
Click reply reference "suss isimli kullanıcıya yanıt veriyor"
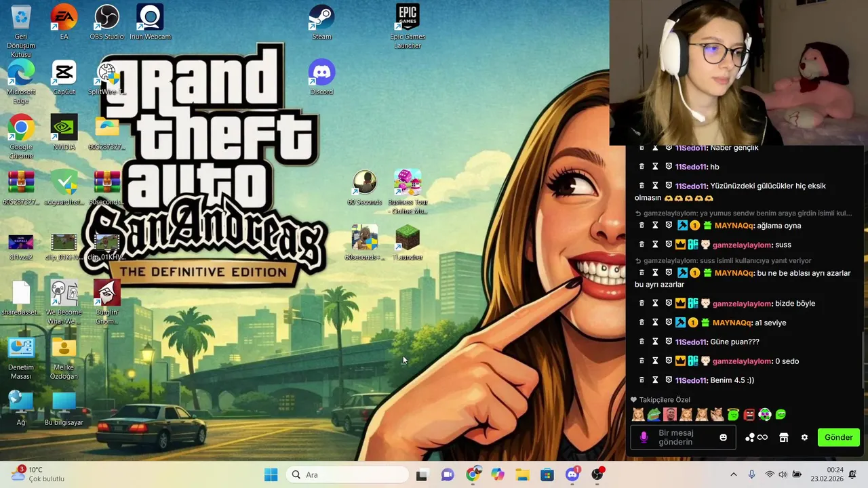point(723,260)
